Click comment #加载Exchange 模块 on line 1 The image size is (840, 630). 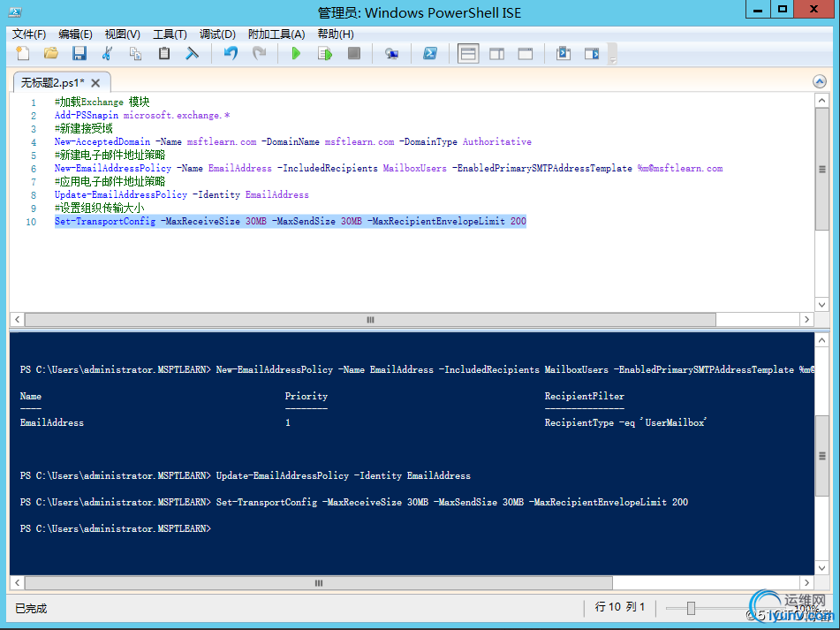coord(102,102)
